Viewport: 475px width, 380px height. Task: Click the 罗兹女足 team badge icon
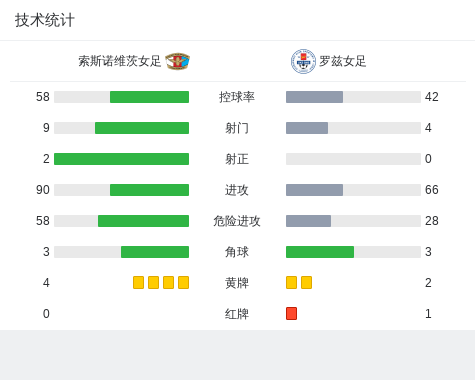point(303,61)
